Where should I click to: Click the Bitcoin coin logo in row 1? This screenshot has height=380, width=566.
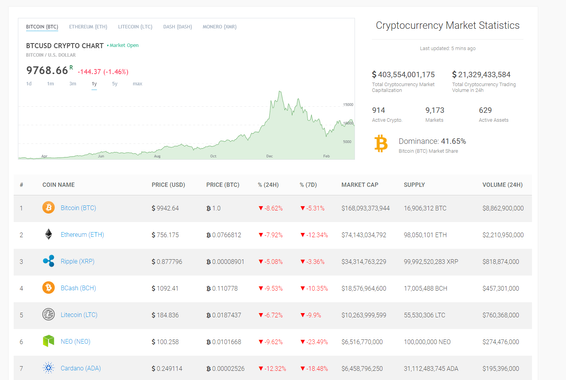(48, 208)
